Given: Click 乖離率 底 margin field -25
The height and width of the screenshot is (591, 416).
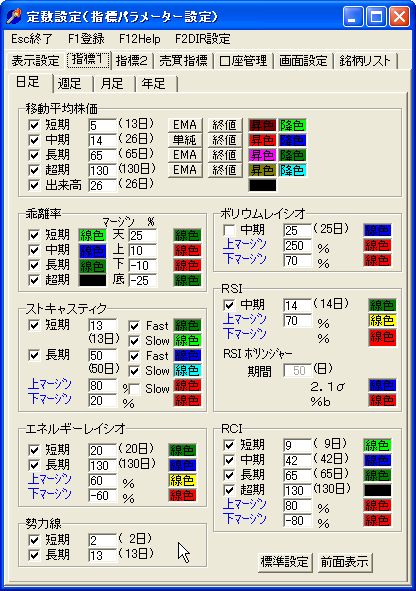Looking at the screenshot, I should pyautogui.click(x=142, y=280).
